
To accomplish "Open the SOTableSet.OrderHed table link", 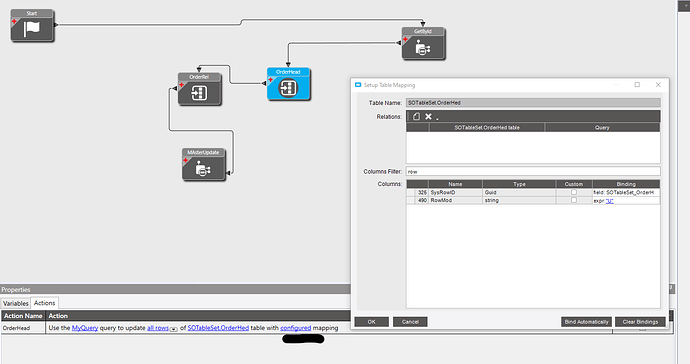I will tap(218, 328).
